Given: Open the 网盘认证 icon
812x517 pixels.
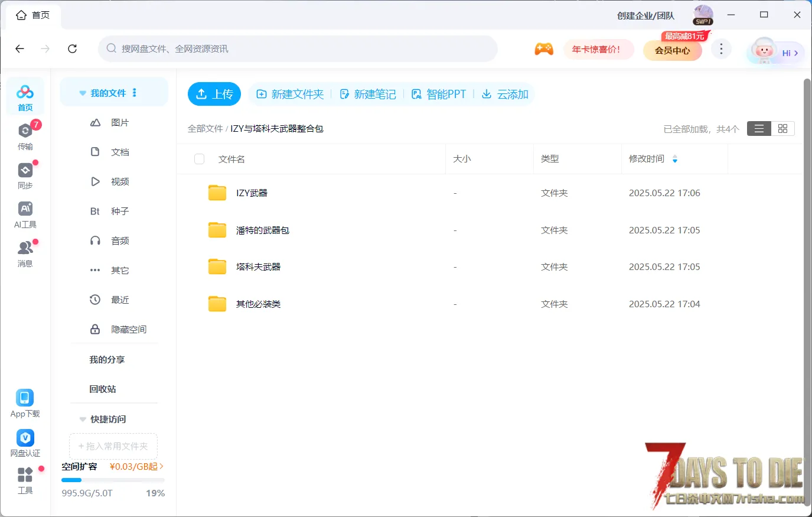Looking at the screenshot, I should [x=25, y=443].
